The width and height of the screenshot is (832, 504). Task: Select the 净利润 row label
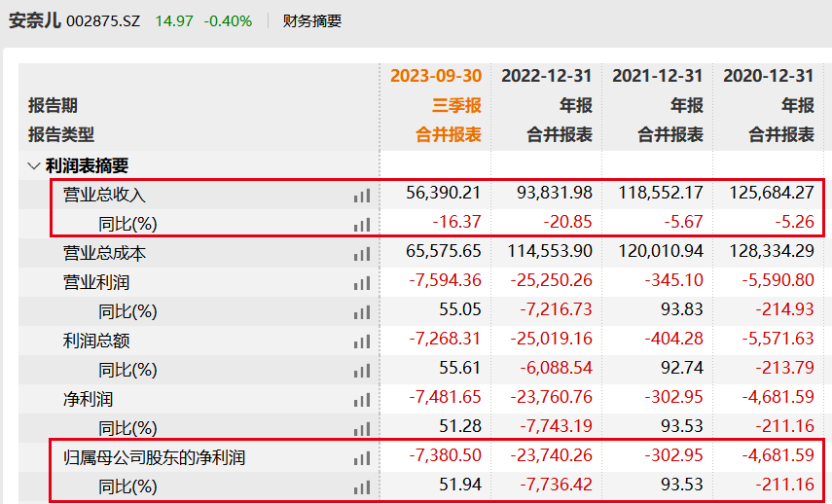coord(89,399)
